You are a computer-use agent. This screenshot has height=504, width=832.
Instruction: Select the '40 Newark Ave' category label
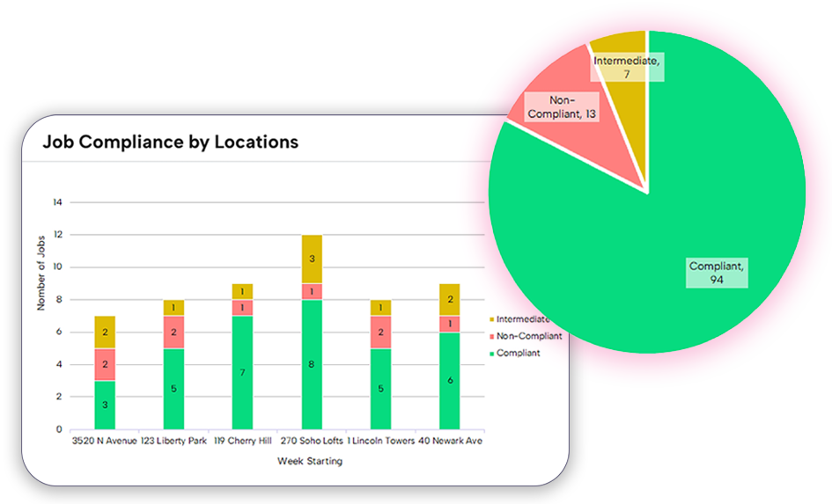450,441
